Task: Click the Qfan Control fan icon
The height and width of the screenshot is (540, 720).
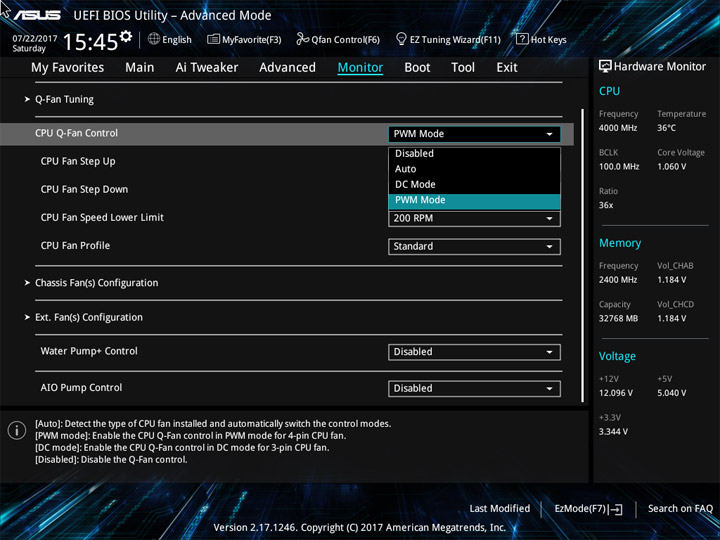Action: [x=302, y=39]
